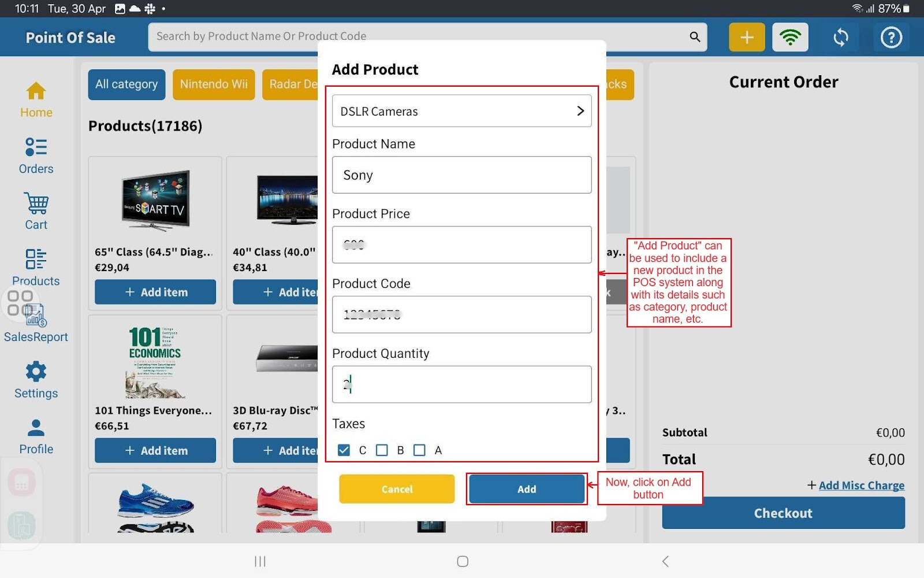This screenshot has width=924, height=578.
Task: Open DSLR Cameras category dropdown
Action: (x=461, y=111)
